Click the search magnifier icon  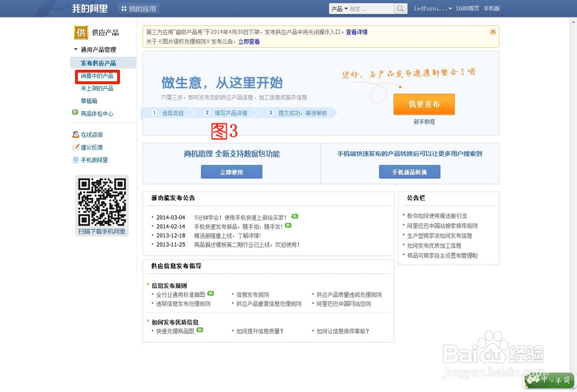coord(400,9)
